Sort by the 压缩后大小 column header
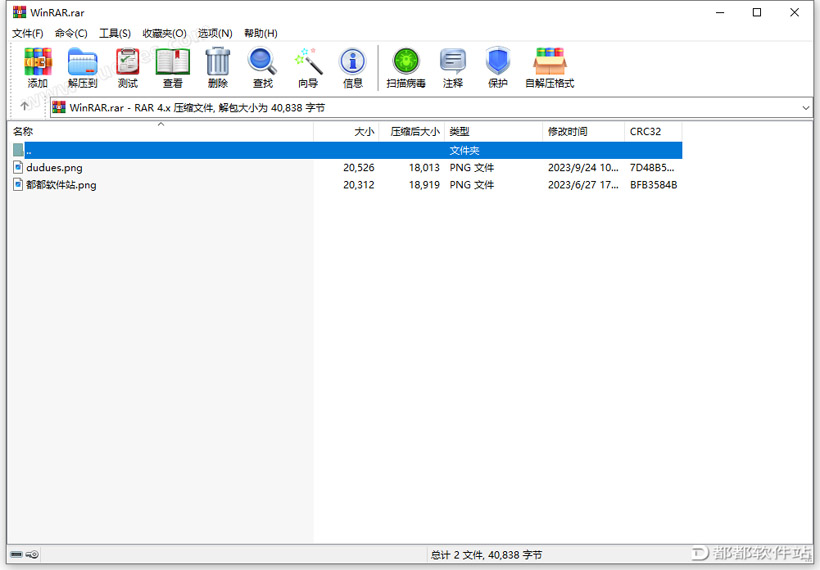Screen dimensions: 820x570 pyautogui.click(x=412, y=131)
